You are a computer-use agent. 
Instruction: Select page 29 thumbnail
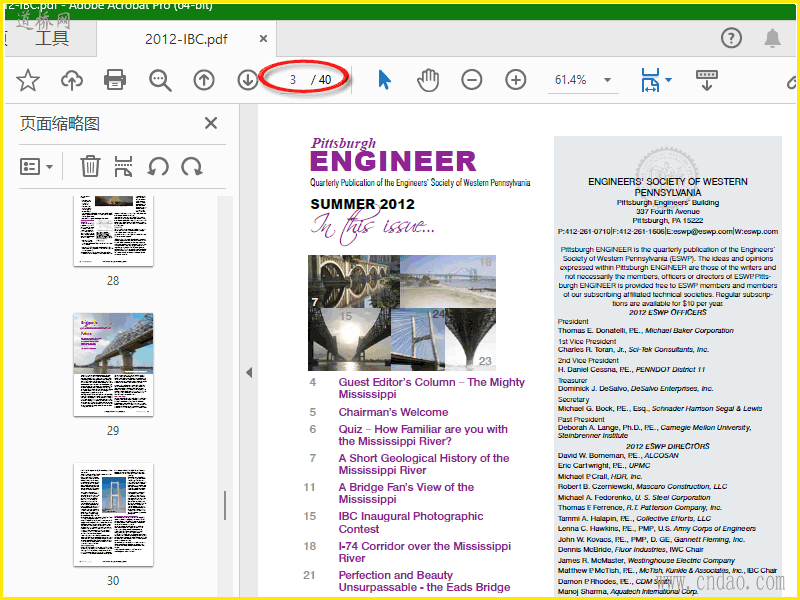tap(113, 365)
